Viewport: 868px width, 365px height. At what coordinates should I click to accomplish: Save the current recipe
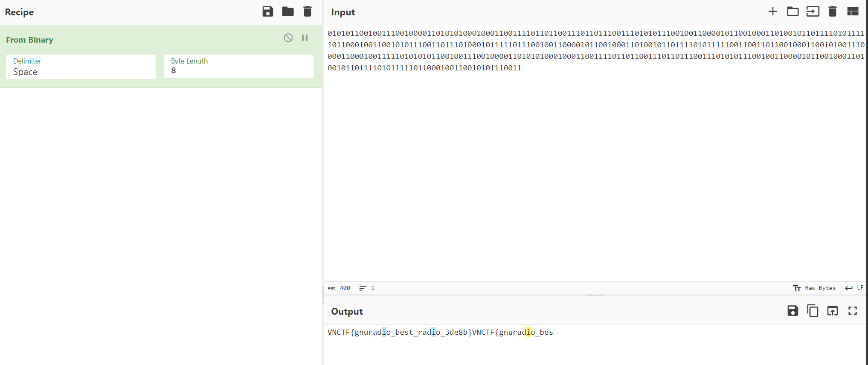click(267, 12)
